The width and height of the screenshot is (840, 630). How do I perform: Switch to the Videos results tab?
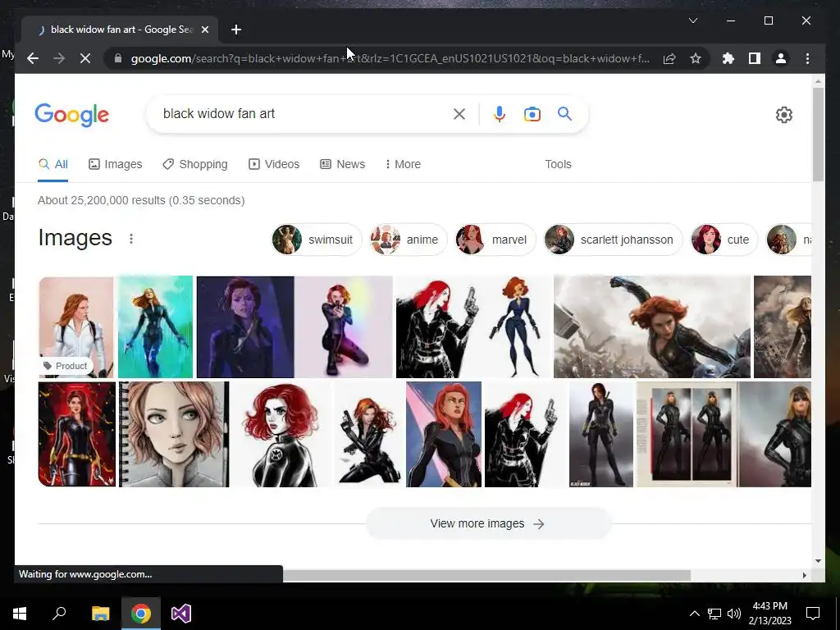coord(274,164)
